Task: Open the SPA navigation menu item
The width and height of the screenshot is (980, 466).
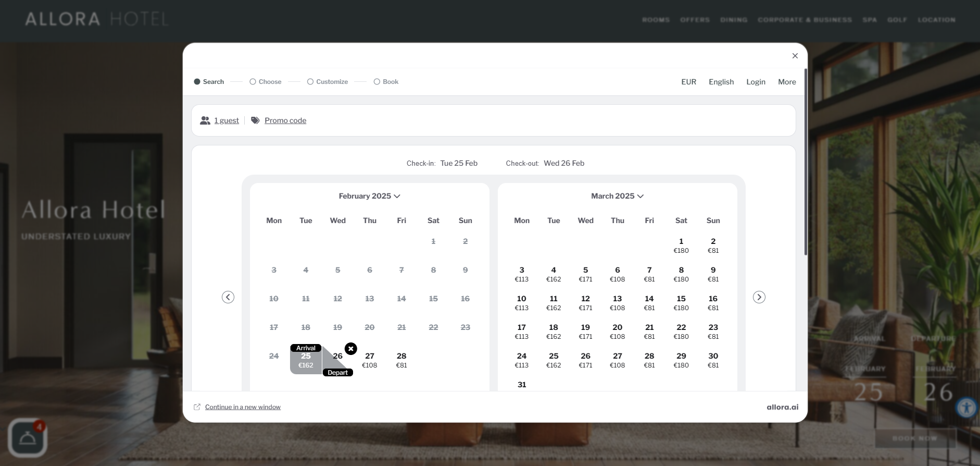Action: pyautogui.click(x=870, y=20)
